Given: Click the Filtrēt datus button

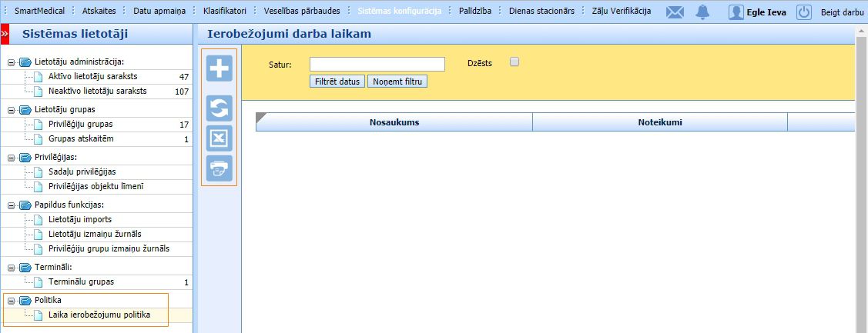Looking at the screenshot, I should pyautogui.click(x=337, y=82).
